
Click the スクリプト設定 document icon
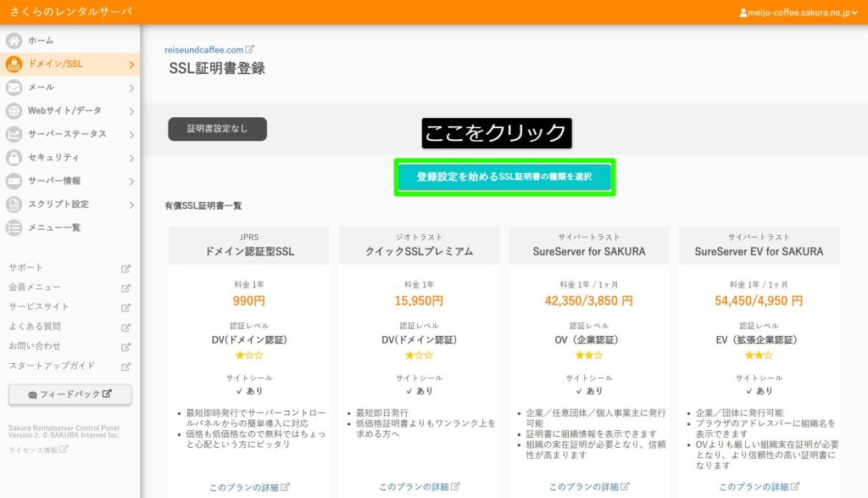(14, 204)
